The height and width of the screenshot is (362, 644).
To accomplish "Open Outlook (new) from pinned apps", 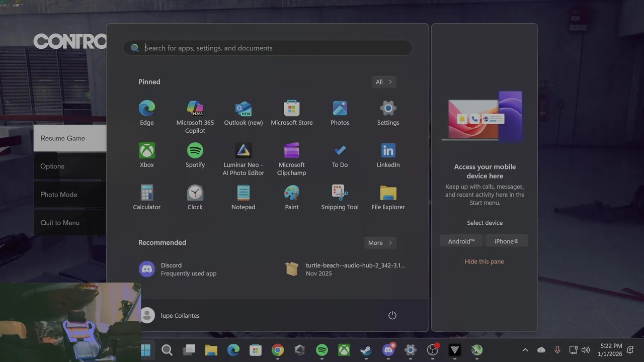I will 244,113.
